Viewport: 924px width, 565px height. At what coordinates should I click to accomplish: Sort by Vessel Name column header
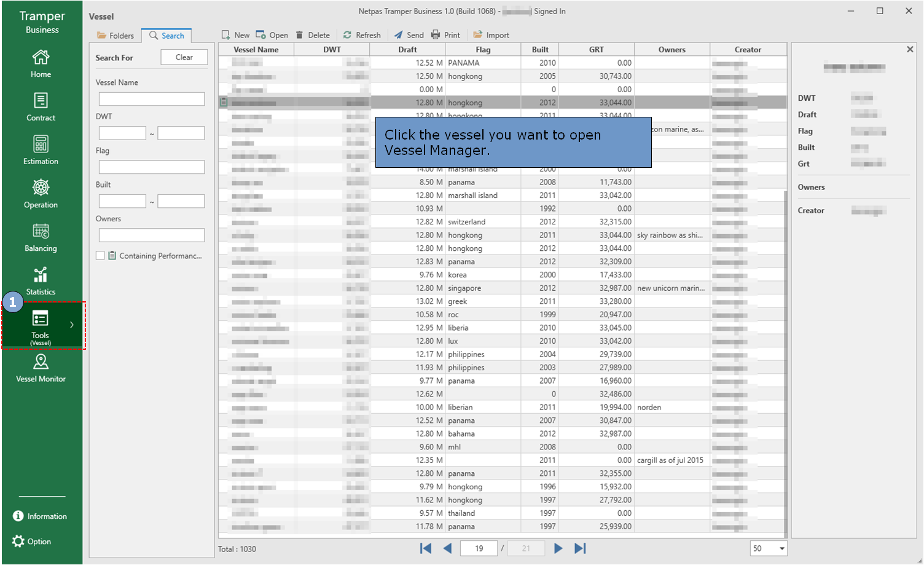point(256,50)
